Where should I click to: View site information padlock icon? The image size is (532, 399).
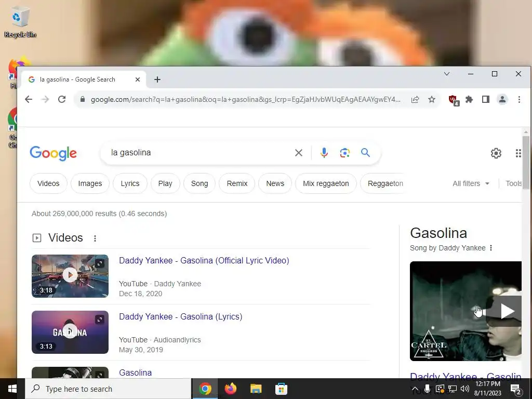(x=82, y=99)
